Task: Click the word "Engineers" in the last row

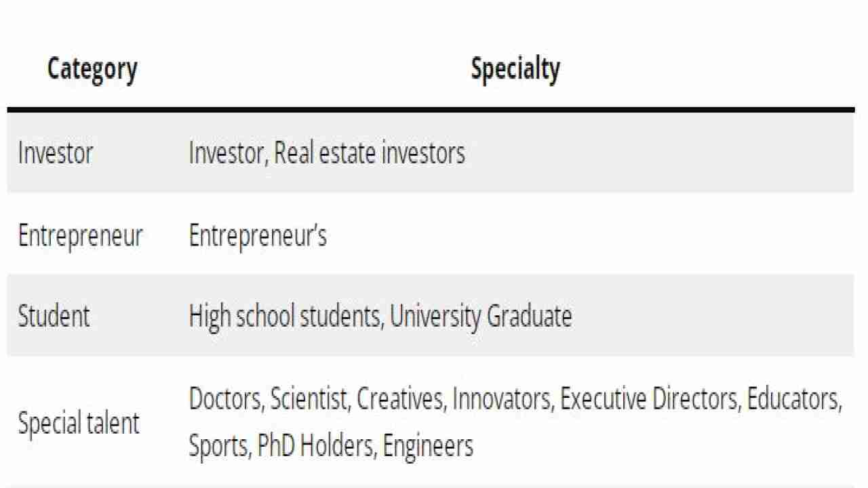Action: click(428, 446)
